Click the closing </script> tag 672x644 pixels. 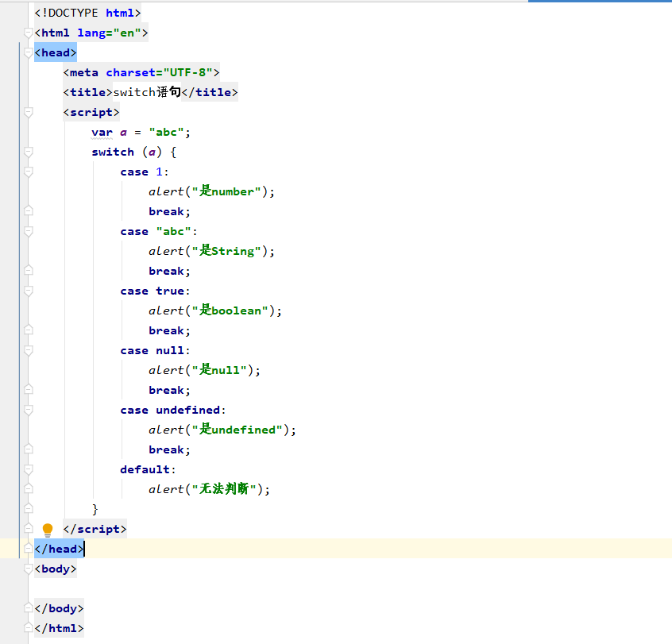pyautogui.click(x=95, y=529)
